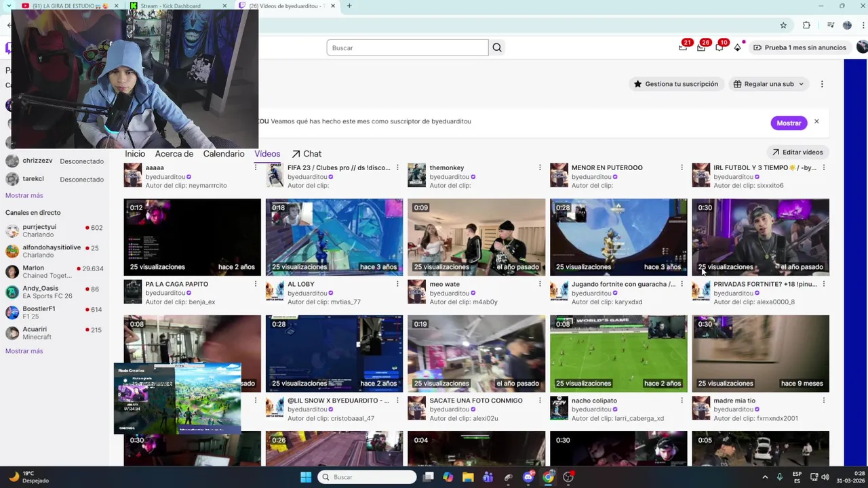Open live channel Acuariri in sidebar
This screenshot has height=488, width=868.
tap(54, 333)
